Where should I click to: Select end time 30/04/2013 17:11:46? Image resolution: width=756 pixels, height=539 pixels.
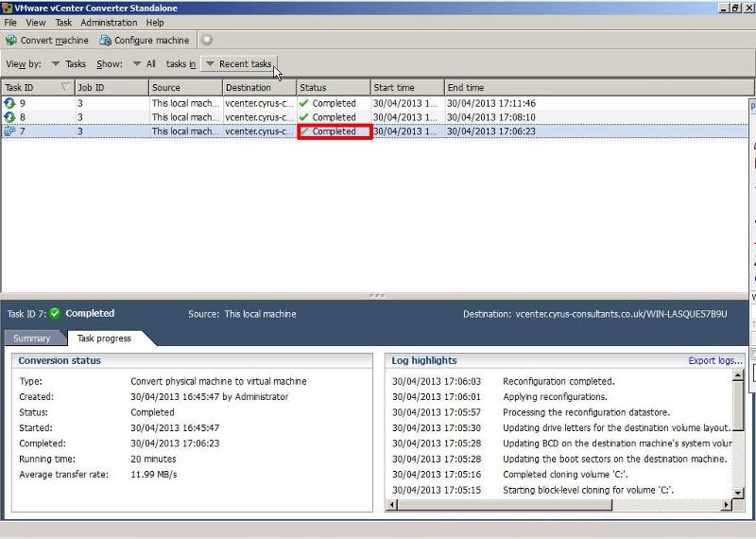click(x=490, y=103)
